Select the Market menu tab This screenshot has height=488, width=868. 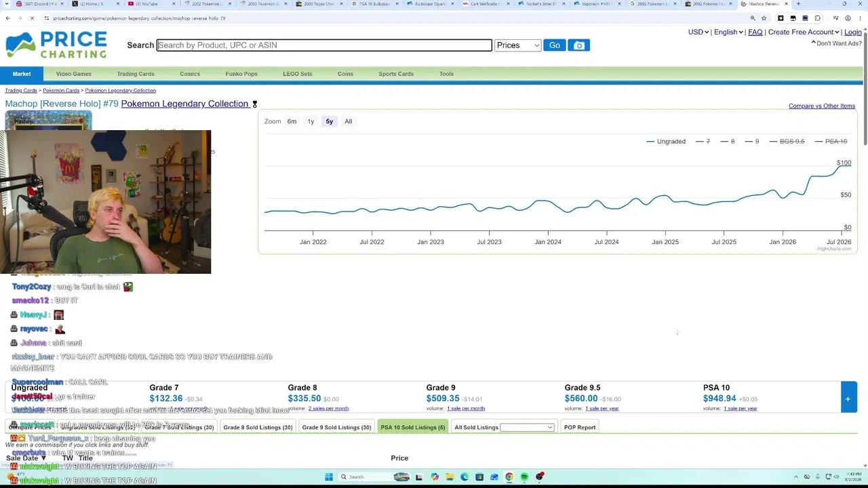tap(22, 74)
